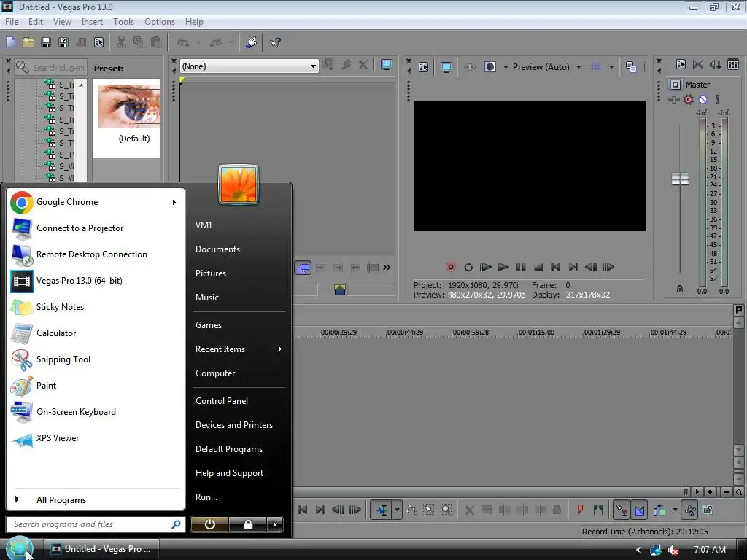Open the Properties icon in main toolbar
This screenshot has width=747, height=560.
point(98,42)
